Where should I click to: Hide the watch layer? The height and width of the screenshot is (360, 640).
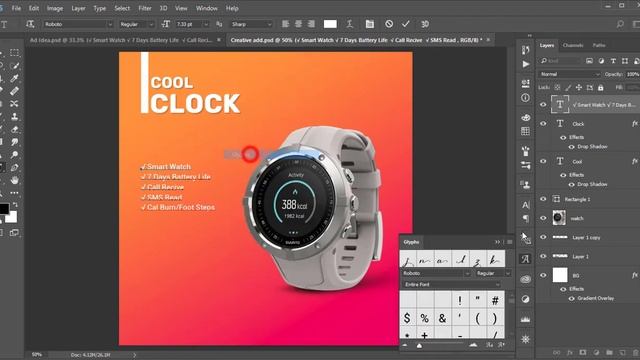coord(543,218)
